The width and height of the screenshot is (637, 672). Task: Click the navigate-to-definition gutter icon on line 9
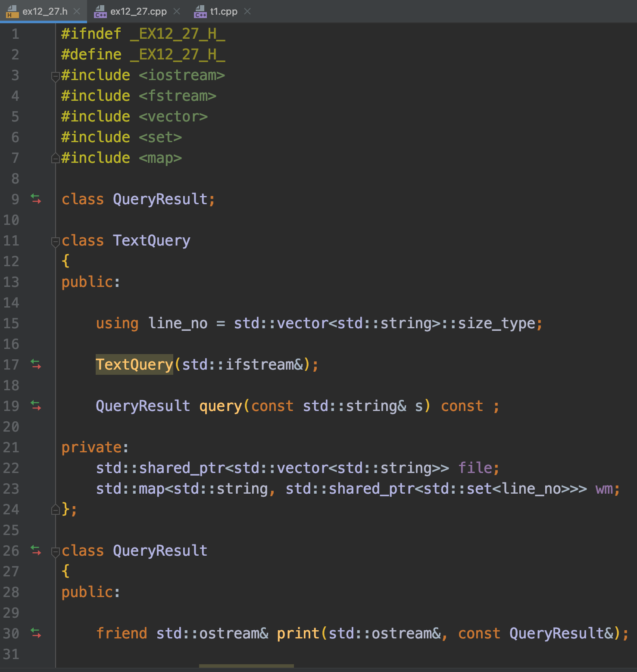tap(36, 199)
